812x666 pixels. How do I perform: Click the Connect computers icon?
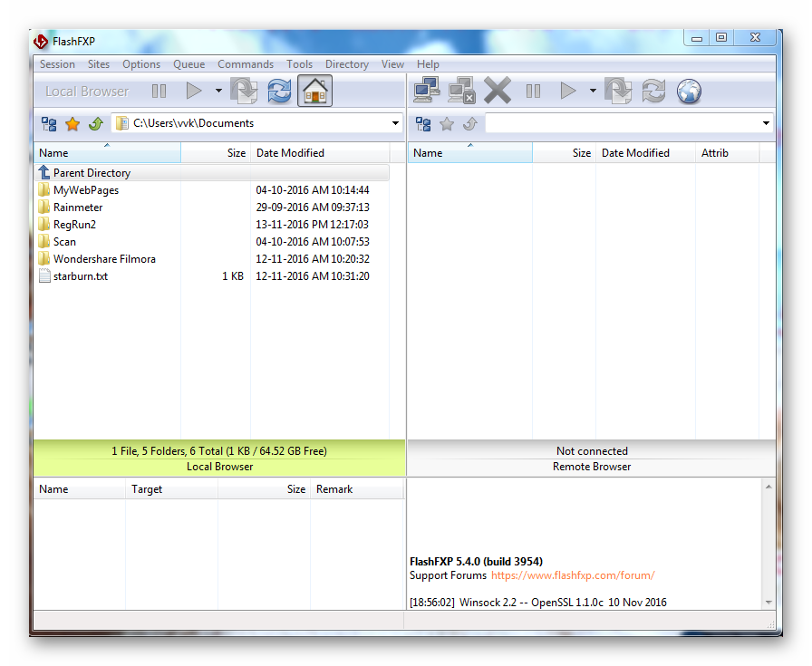click(427, 90)
